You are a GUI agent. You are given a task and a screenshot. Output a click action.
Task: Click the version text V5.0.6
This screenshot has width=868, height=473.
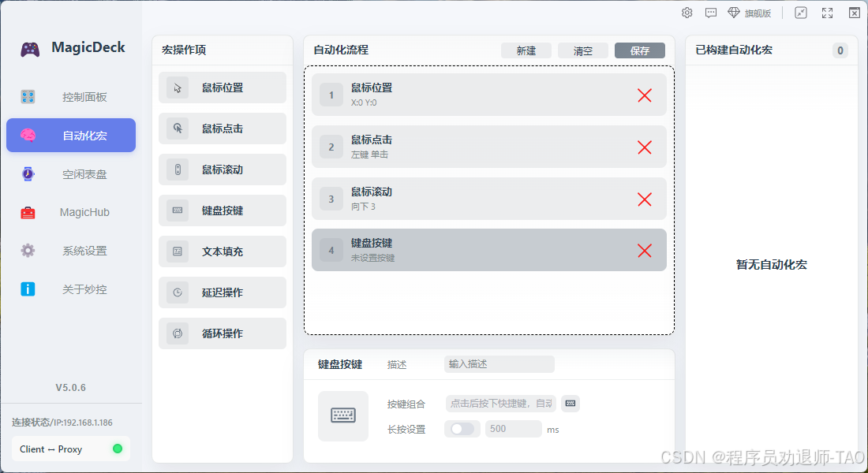(71, 387)
